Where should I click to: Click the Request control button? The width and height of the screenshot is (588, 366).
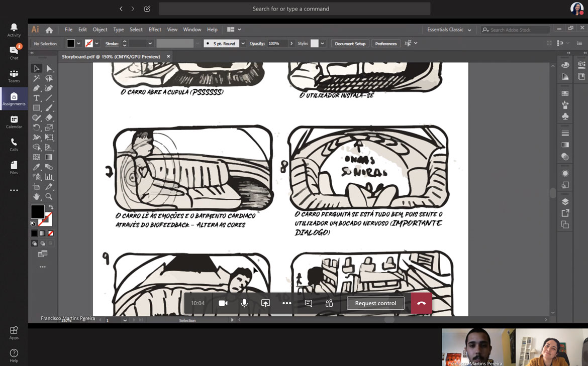375,303
